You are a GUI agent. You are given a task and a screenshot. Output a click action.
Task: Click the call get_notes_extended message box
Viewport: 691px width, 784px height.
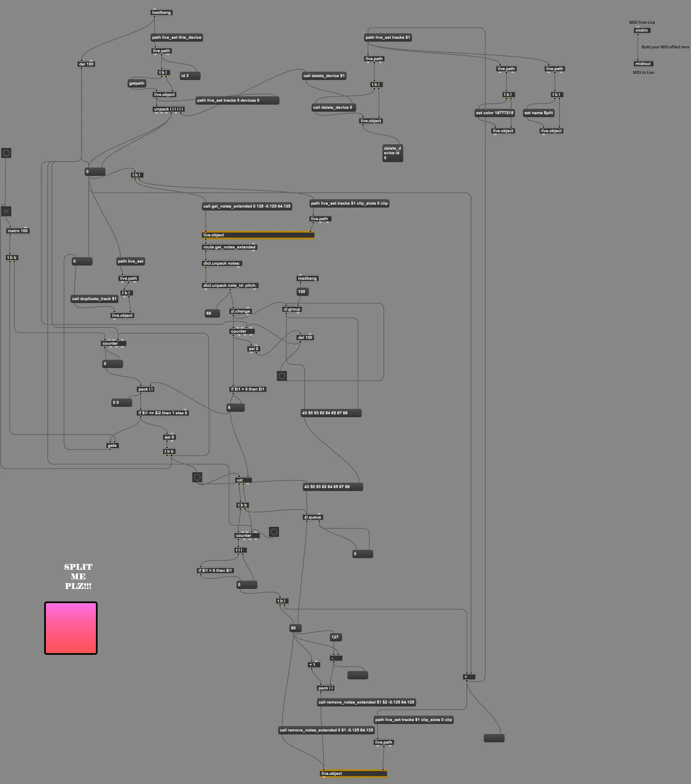coord(247,206)
